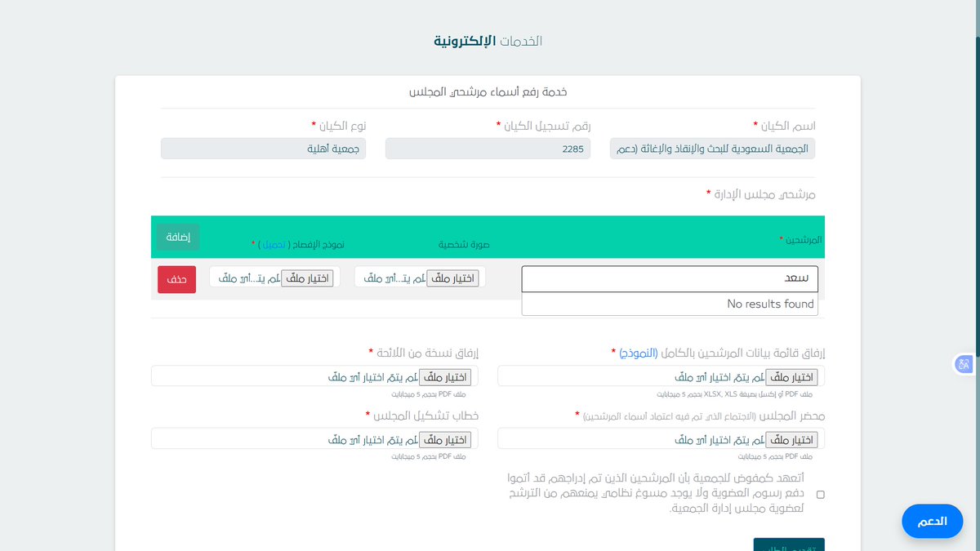Click the إضافة button to add a candidate
Screen dimensions: 980x551
(177, 237)
